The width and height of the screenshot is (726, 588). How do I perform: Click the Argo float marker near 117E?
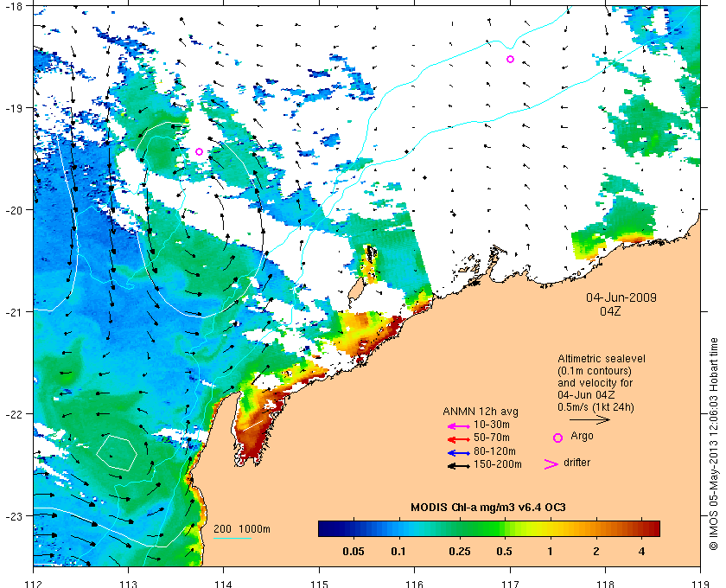(x=510, y=60)
